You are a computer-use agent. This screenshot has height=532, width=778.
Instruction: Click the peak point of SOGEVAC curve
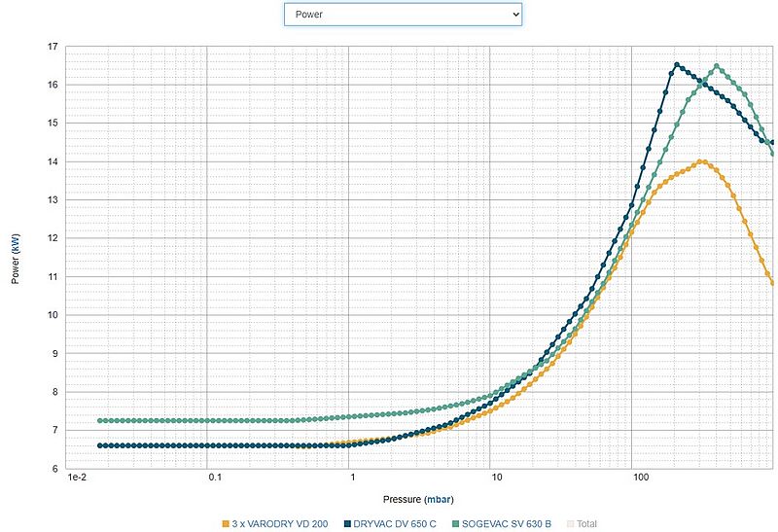coord(717,67)
